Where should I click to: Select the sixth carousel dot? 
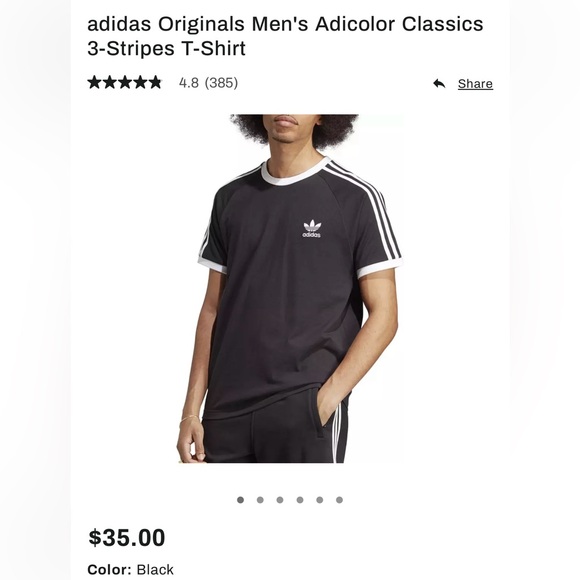click(x=340, y=500)
